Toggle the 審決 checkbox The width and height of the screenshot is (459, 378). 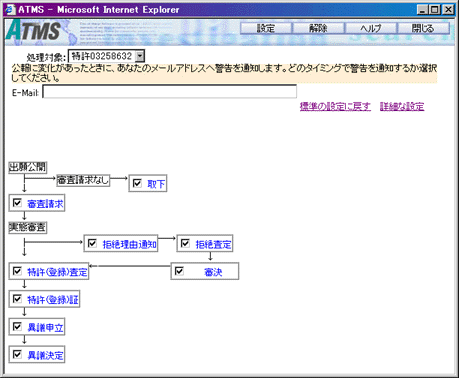(179, 271)
